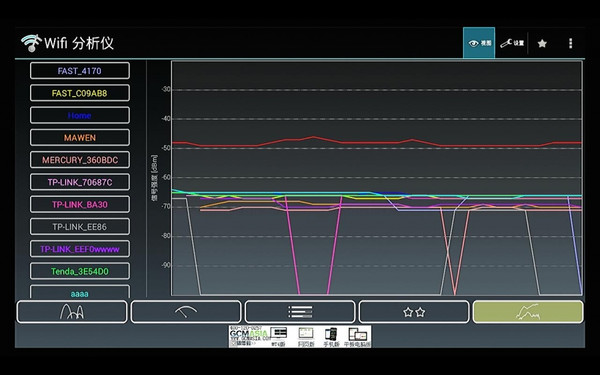Select the TP-LINK_70687C network button
The width and height of the screenshot is (600, 375).
coord(80,182)
